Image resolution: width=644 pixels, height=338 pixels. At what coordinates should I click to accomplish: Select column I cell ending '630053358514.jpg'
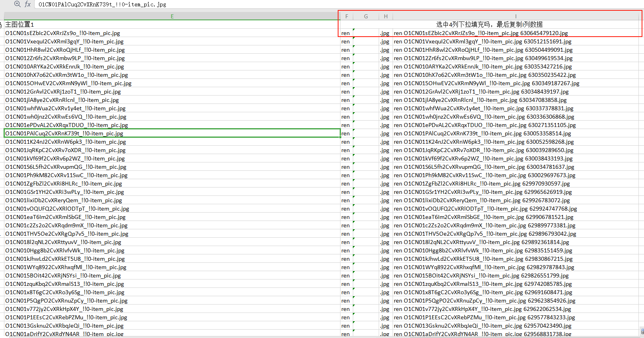pos(516,133)
